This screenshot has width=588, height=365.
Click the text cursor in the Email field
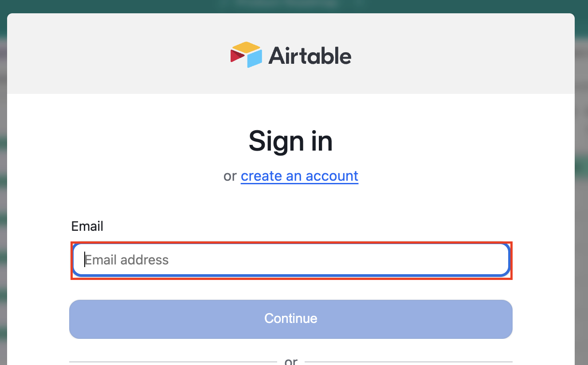[85, 260]
